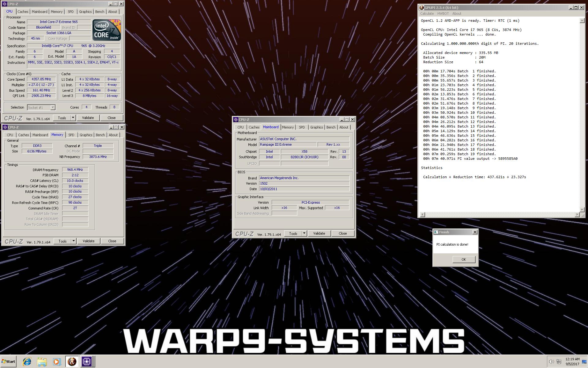588x368 pixels.
Task: Click the BIOS date 10/03/2011 field
Action: click(304, 189)
